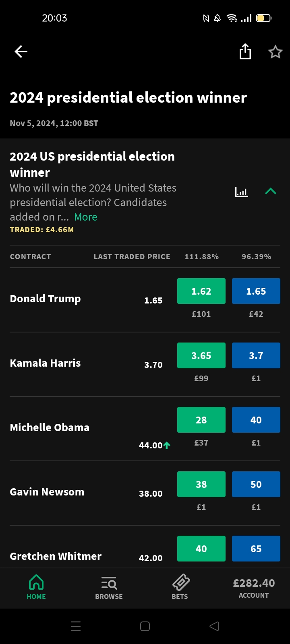Viewport: 290px width, 644px height.
Task: Collapse the market with the green chevron
Action: coord(271,192)
